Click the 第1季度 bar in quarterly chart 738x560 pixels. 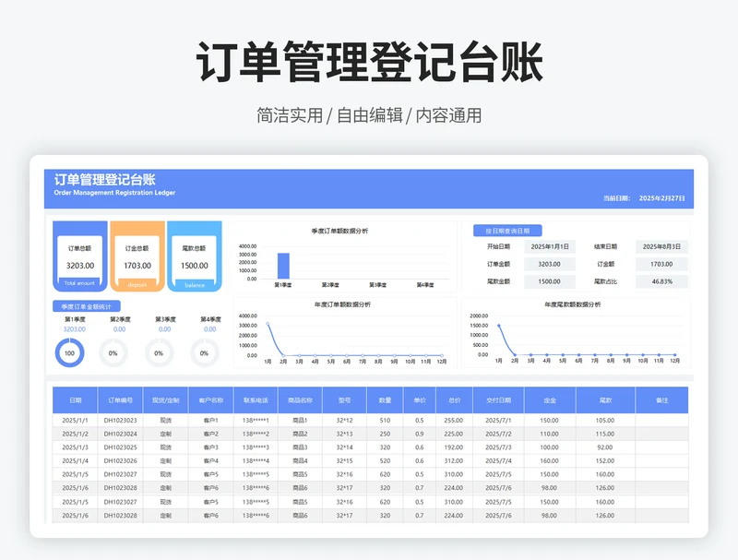point(283,266)
